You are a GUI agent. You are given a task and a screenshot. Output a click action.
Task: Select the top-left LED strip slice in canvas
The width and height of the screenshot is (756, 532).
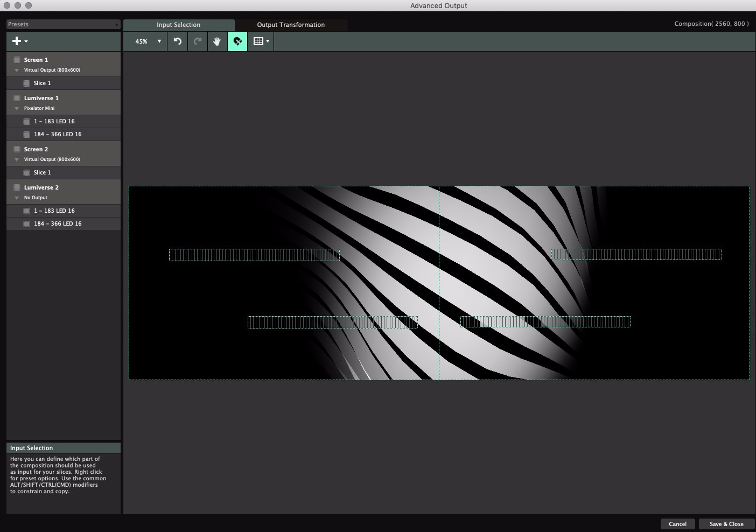(x=254, y=255)
